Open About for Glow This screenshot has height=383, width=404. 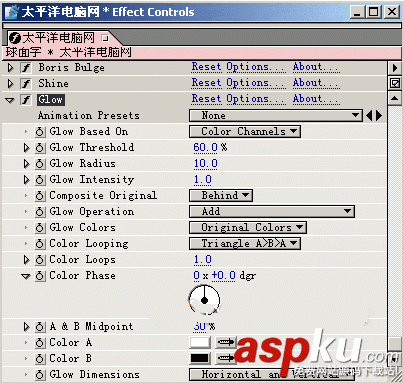click(316, 99)
